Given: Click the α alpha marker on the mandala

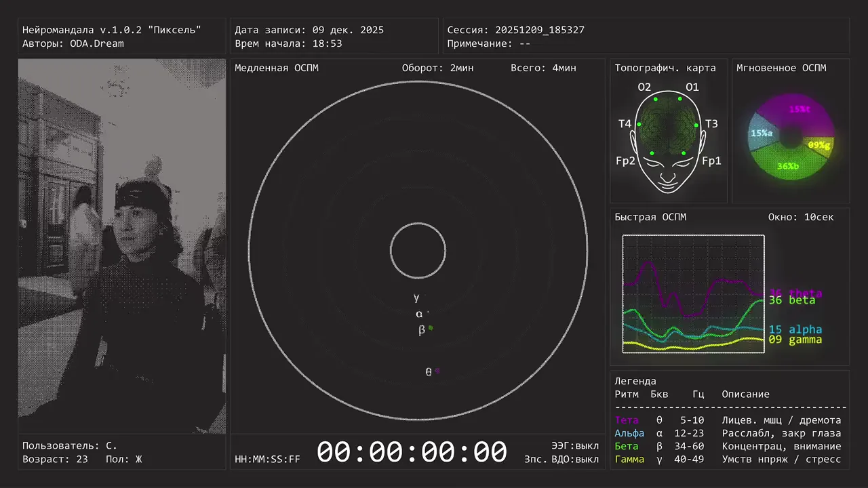Looking at the screenshot, I should click(x=419, y=314).
